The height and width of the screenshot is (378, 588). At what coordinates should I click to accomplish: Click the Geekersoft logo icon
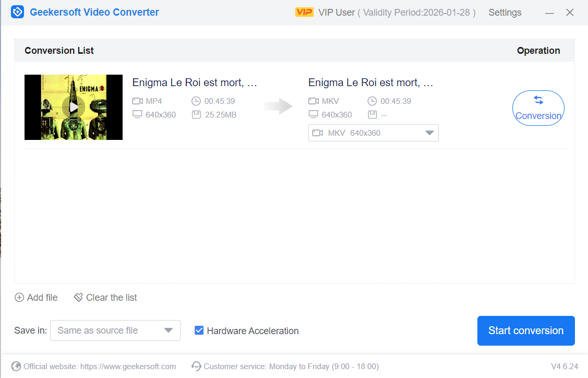(x=17, y=12)
